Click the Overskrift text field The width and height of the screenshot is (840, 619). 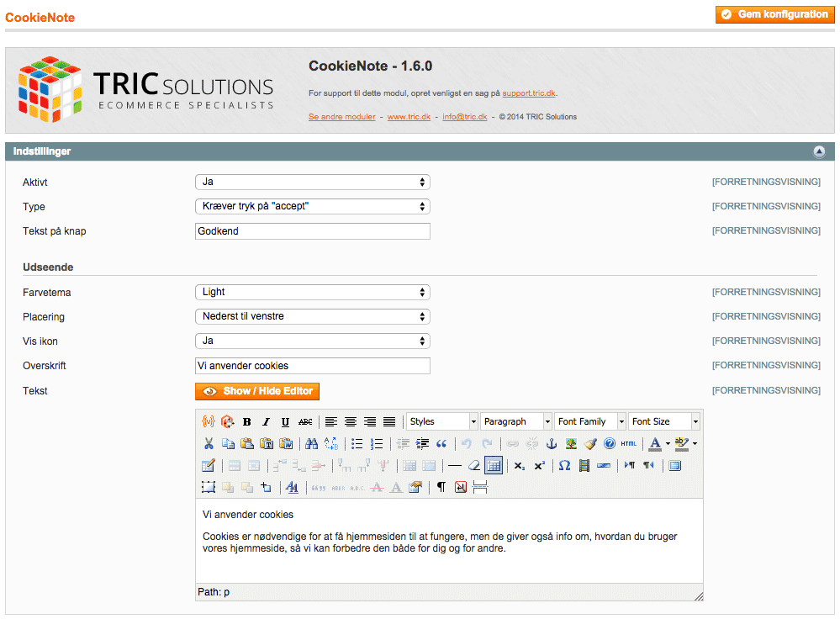point(312,366)
